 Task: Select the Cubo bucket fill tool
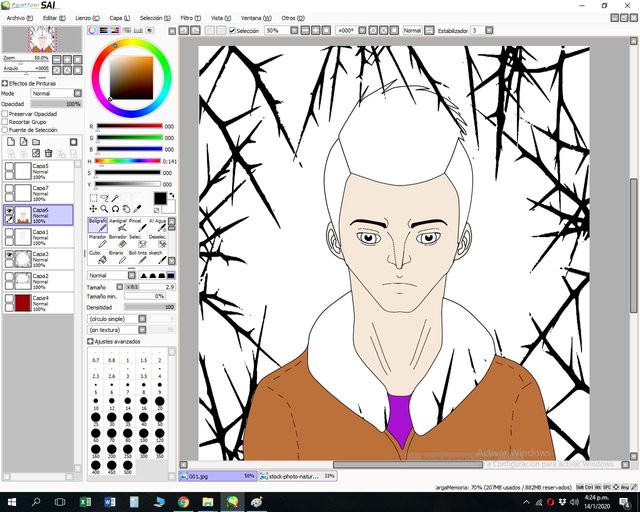point(98,257)
